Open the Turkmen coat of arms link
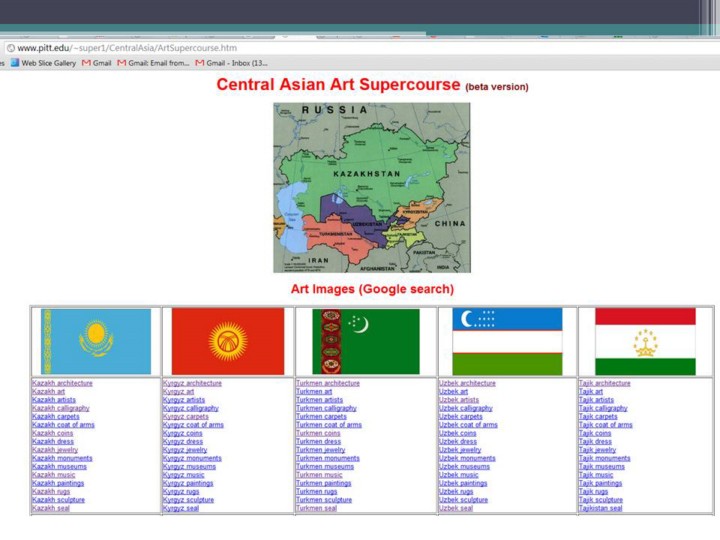 pos(328,425)
